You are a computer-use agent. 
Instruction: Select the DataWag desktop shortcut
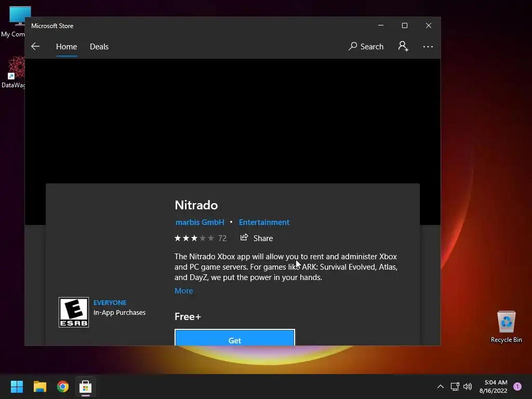pos(13,73)
